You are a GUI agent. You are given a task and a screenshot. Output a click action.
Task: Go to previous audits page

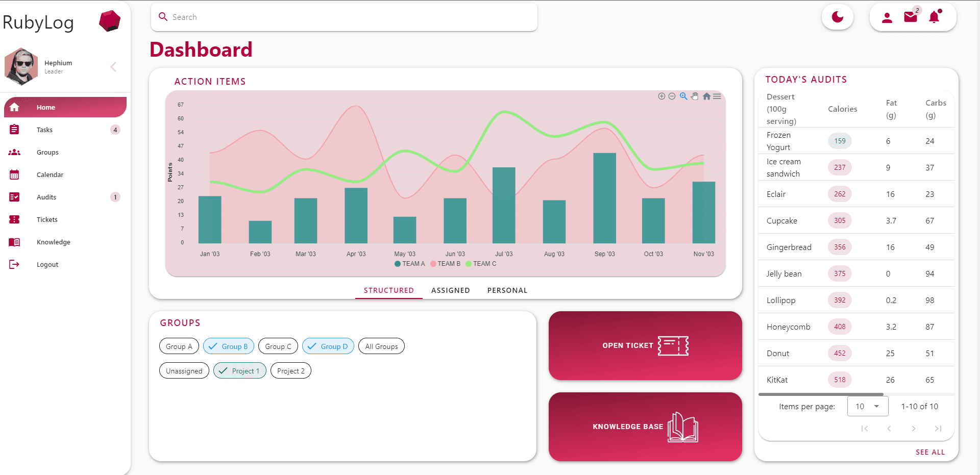pyautogui.click(x=889, y=429)
